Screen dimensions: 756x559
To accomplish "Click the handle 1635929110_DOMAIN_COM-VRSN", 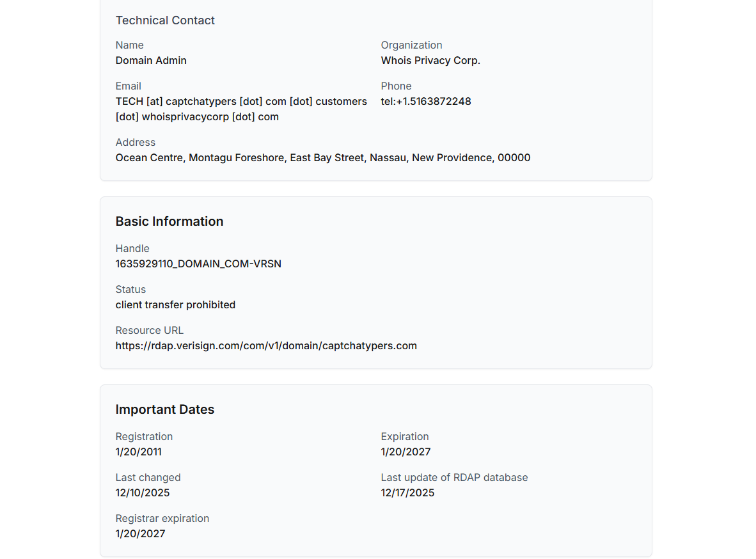I will pos(198,264).
